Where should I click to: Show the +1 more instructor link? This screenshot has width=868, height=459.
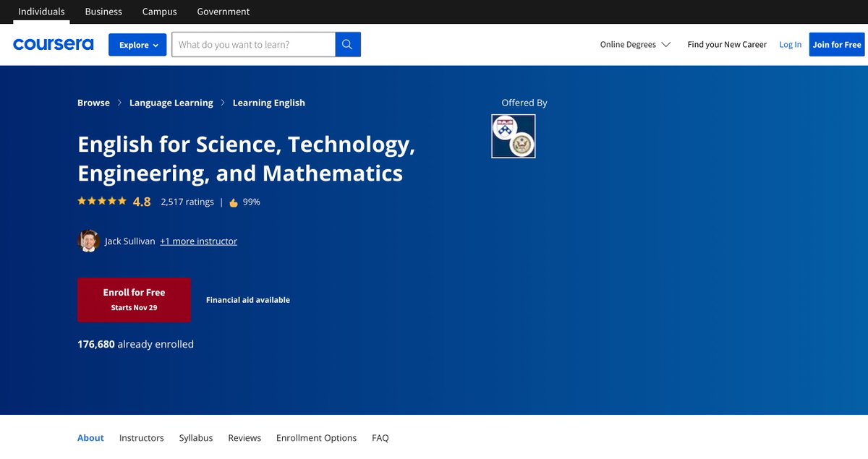click(x=198, y=241)
